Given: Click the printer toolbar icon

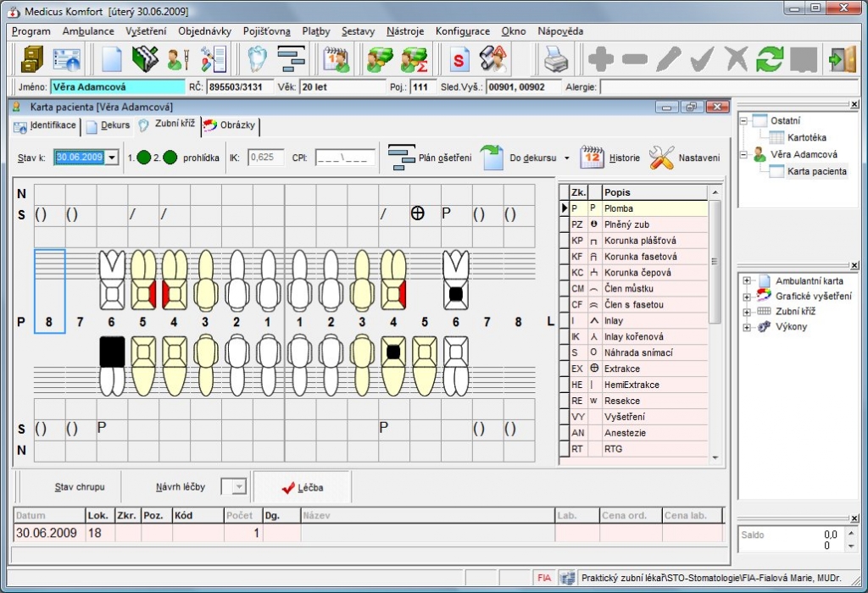Looking at the screenshot, I should click(x=556, y=59).
